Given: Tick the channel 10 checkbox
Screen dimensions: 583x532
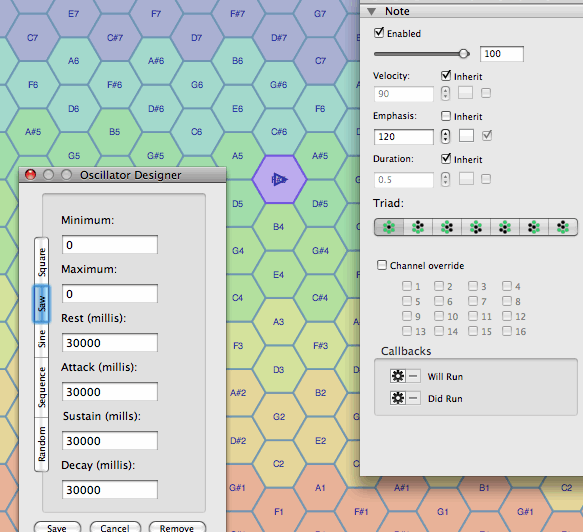Looking at the screenshot, I should click(439, 316).
